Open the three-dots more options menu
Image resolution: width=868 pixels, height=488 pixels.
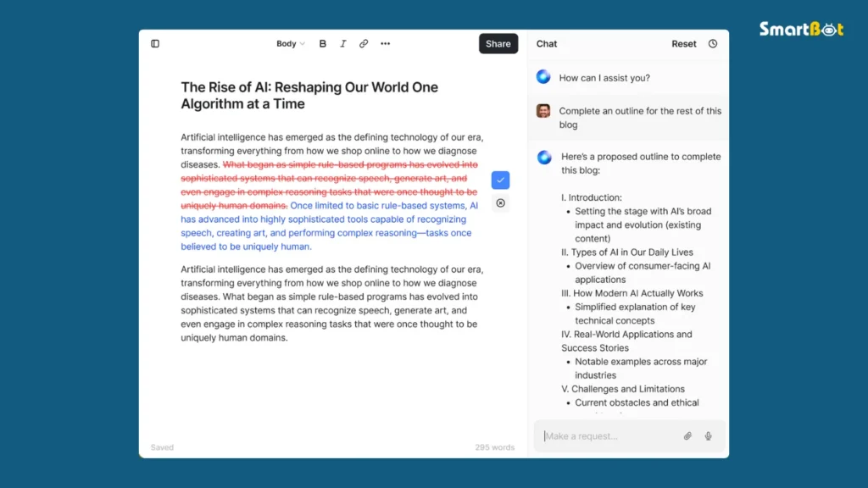(x=385, y=44)
